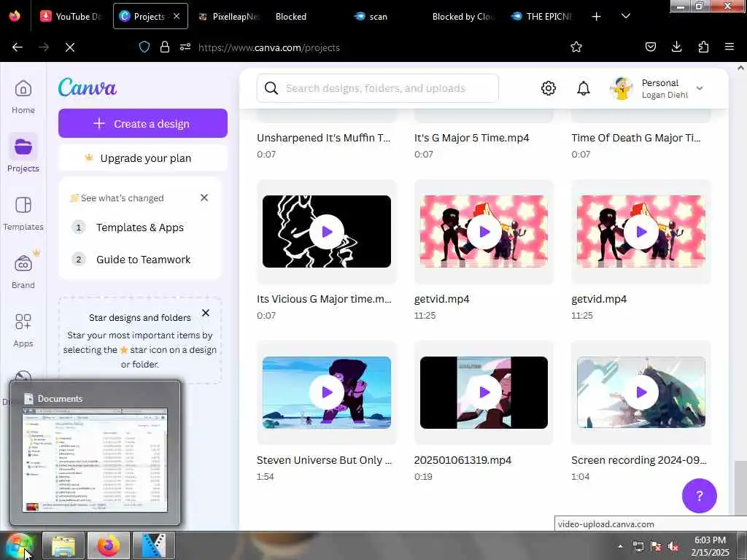This screenshot has width=747, height=560.
Task: Open the notifications bell
Action: pos(584,88)
